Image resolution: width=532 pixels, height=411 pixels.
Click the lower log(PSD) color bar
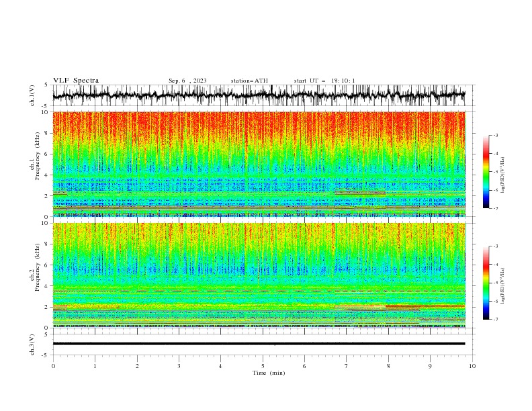[x=486, y=283]
